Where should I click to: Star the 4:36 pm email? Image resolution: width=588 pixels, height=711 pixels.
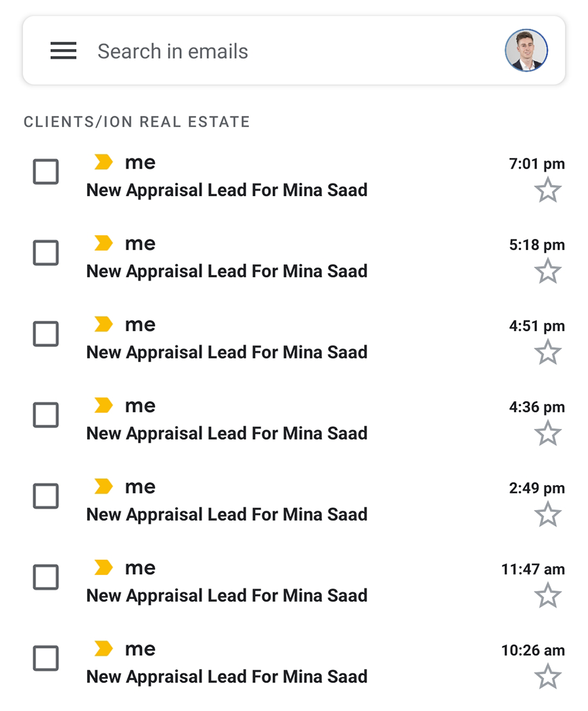pos(548,434)
